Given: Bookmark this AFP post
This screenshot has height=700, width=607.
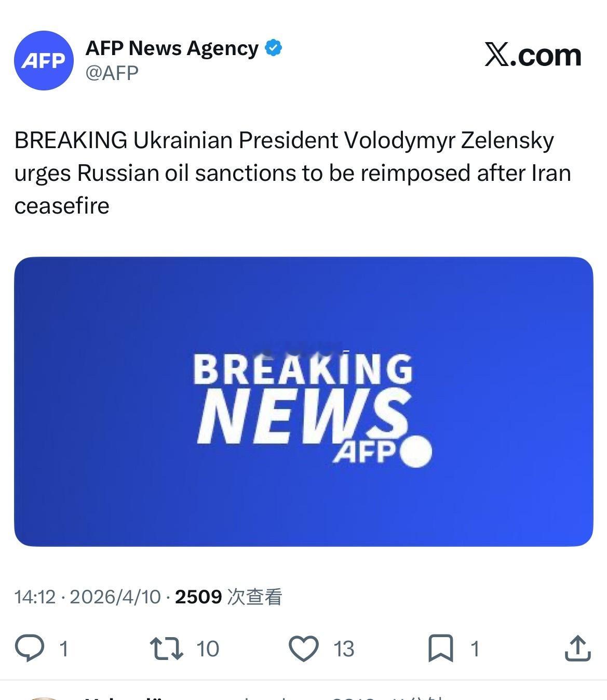Looking at the screenshot, I should [x=440, y=649].
